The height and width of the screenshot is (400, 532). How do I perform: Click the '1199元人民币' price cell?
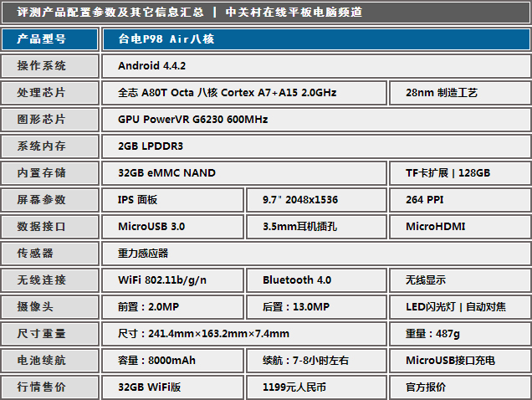pyautogui.click(x=316, y=387)
